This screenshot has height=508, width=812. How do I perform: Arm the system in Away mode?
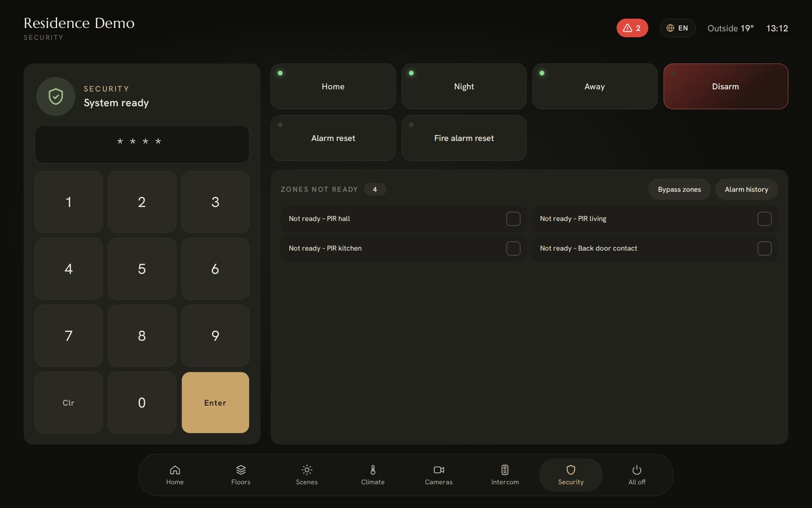tap(595, 86)
